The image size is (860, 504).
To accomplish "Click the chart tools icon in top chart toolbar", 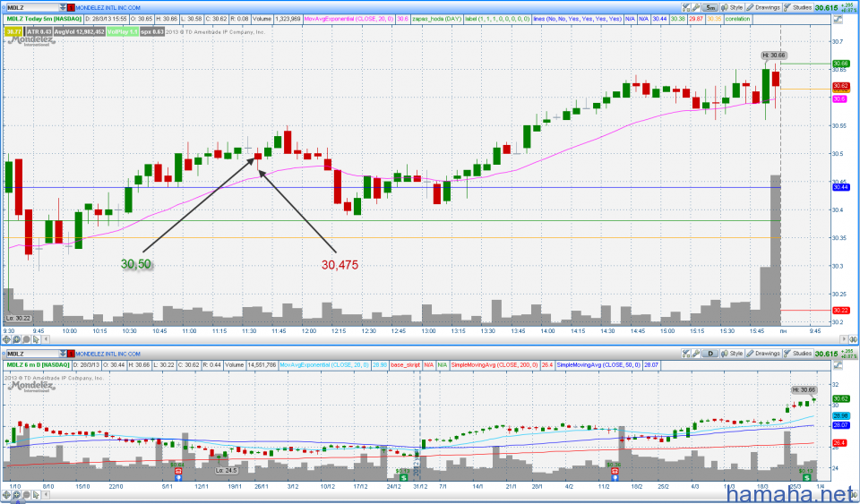I will [x=685, y=8].
